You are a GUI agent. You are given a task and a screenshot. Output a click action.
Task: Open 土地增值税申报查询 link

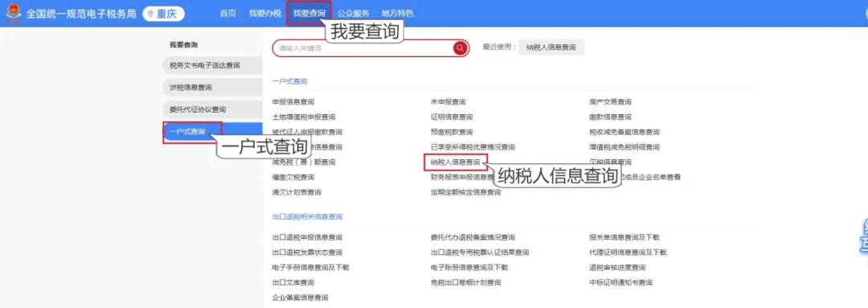click(x=303, y=117)
